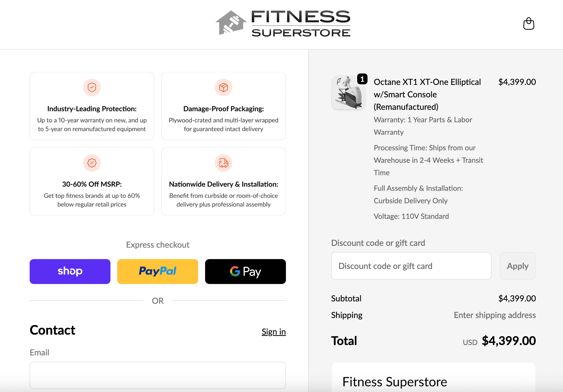Viewport: 563px width, 392px height.
Task: Focus the Email input field
Action: [158, 375]
